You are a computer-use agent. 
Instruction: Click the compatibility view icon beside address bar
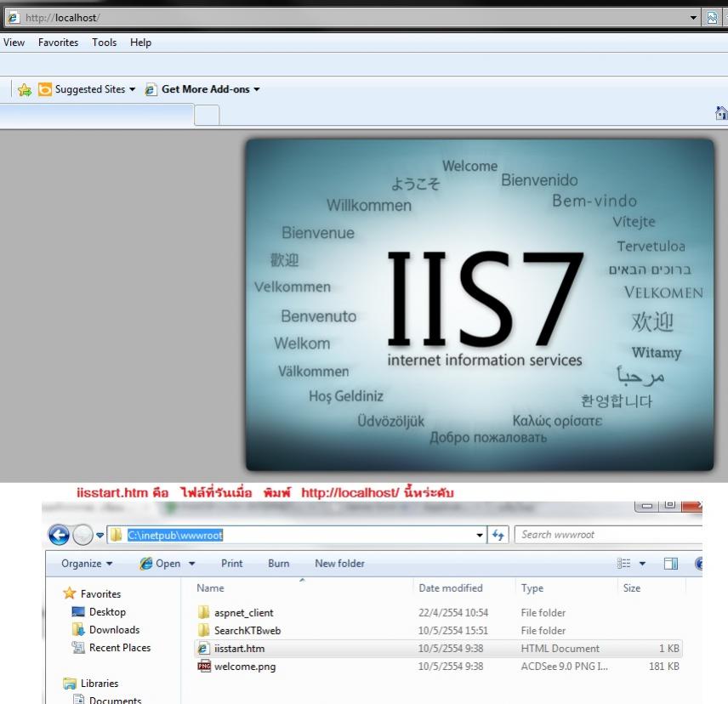click(712, 18)
